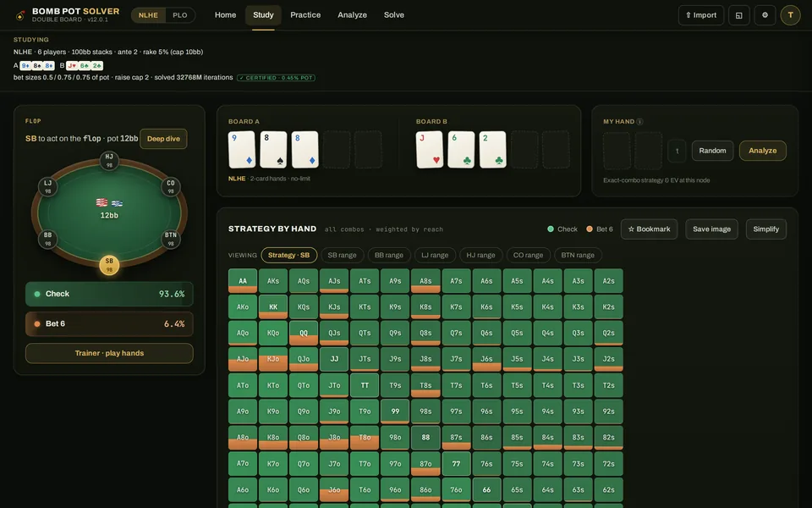
Task: Open the Practice tab
Action: 305,15
